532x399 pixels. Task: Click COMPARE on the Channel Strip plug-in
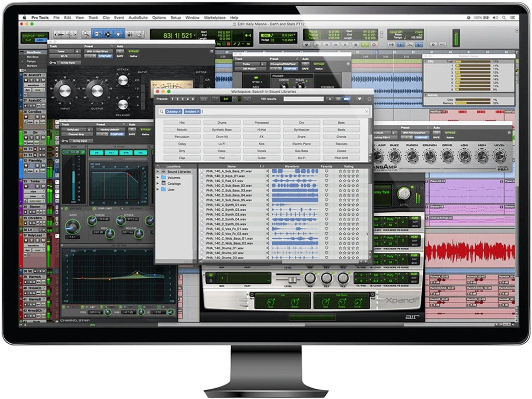117,134
